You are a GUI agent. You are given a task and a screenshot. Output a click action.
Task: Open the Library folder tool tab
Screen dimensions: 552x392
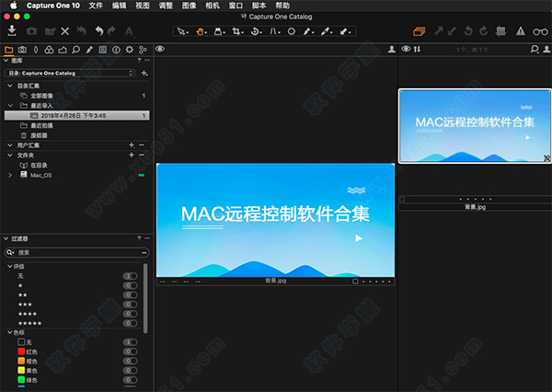point(9,50)
